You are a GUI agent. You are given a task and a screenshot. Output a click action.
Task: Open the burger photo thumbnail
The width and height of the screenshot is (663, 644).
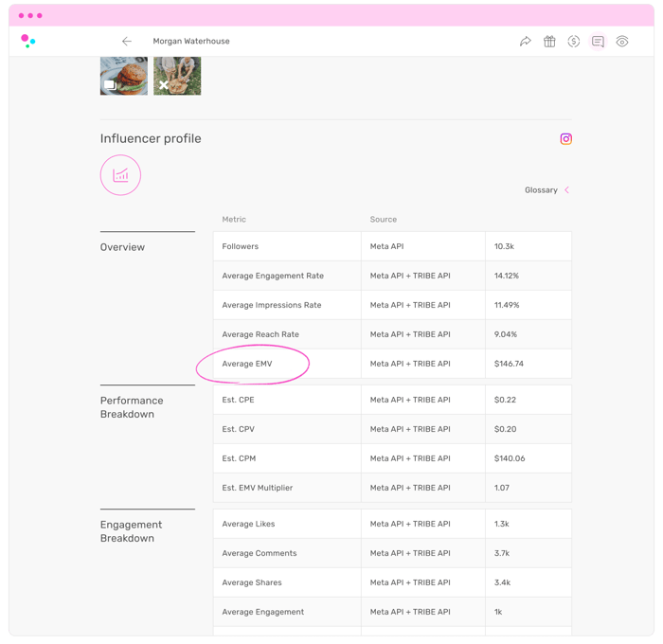click(124, 76)
